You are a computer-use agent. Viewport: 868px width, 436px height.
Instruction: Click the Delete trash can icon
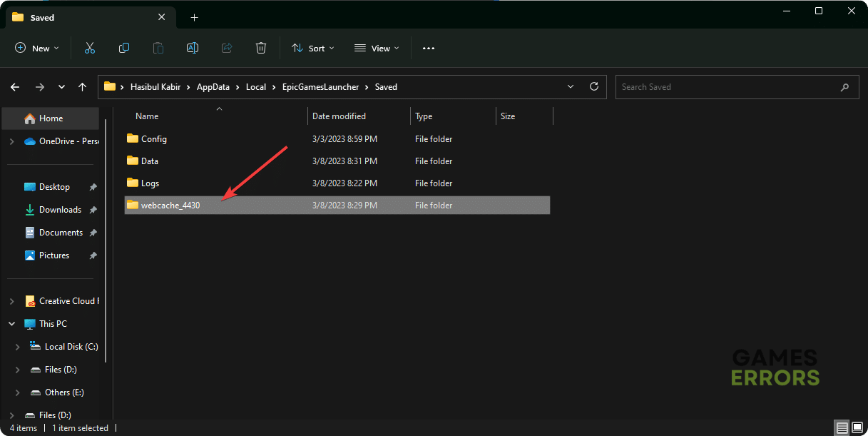tap(261, 48)
